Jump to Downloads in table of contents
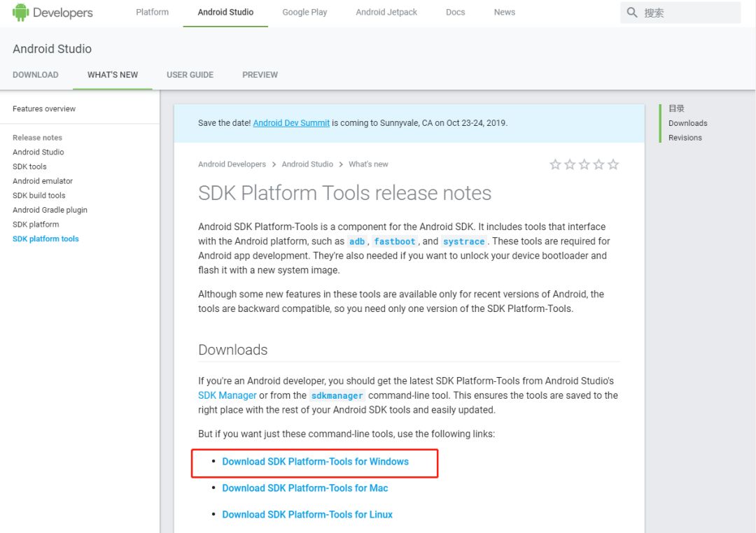Viewport: 756px width, 533px height. [x=687, y=123]
